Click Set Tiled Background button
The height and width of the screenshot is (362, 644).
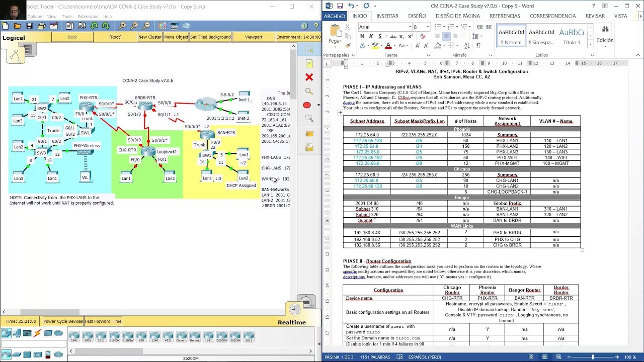[210, 37]
